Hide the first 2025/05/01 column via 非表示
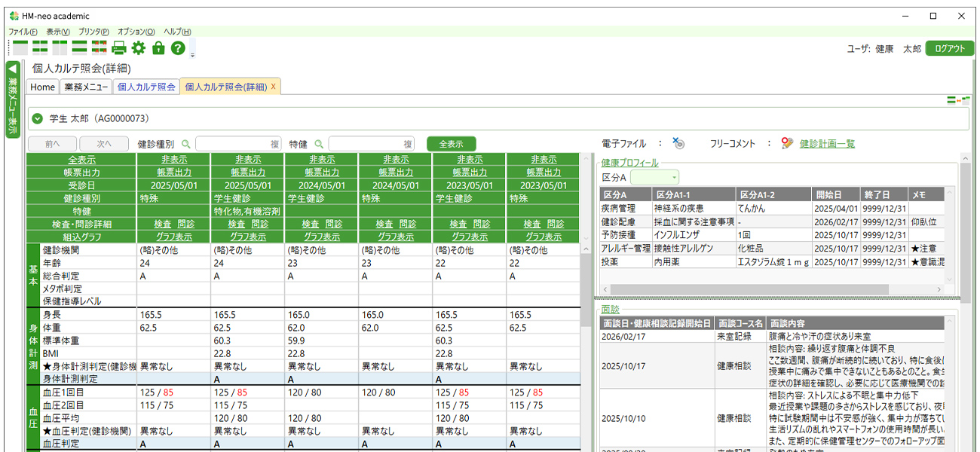 [173, 160]
